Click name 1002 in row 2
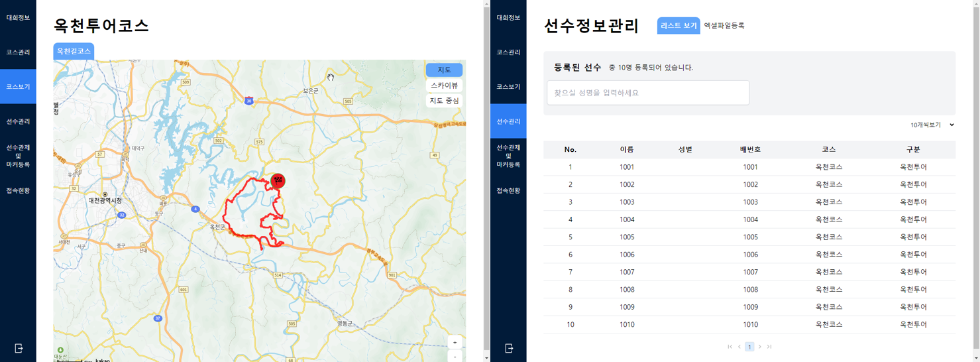 point(627,184)
